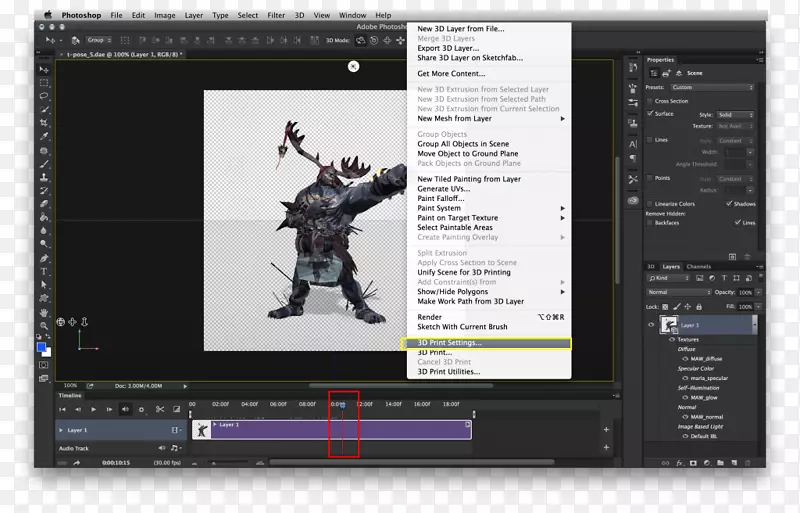Image resolution: width=800 pixels, height=513 pixels.
Task: Open the Fill value dropdown arrow
Action: tap(759, 307)
